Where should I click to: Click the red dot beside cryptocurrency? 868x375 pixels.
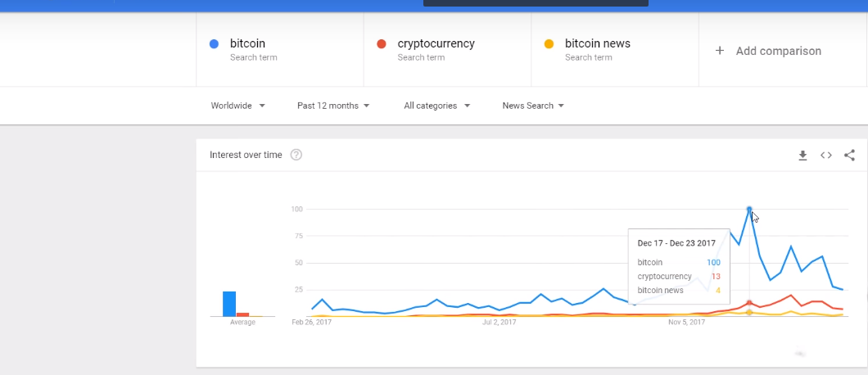click(381, 43)
